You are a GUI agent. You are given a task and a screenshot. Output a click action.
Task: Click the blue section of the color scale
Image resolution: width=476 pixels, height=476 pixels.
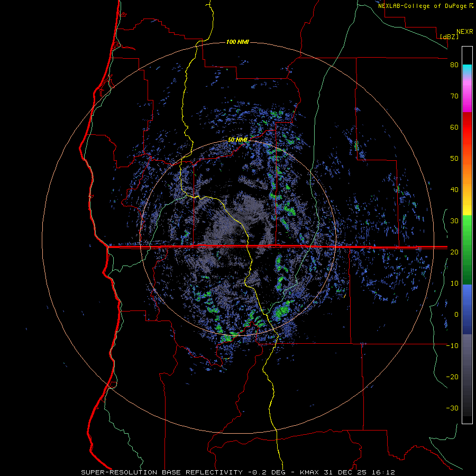click(467, 309)
